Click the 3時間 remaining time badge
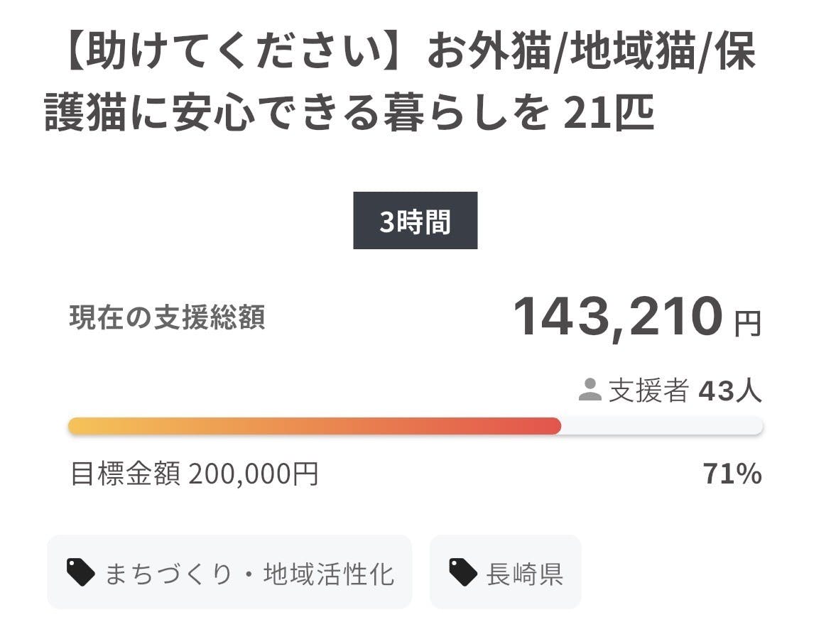The image size is (831, 644). pyautogui.click(x=415, y=221)
